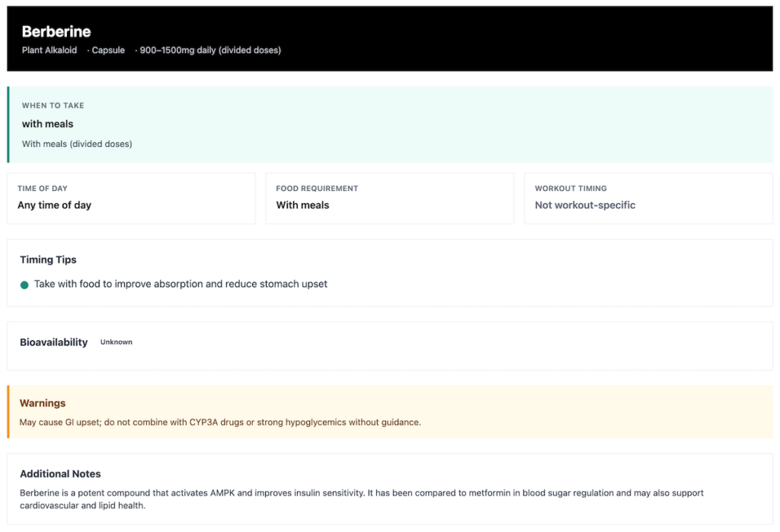Image resolution: width=780 pixels, height=532 pixels.
Task: Click the dot separator before the dosage text
Action: [x=135, y=50]
